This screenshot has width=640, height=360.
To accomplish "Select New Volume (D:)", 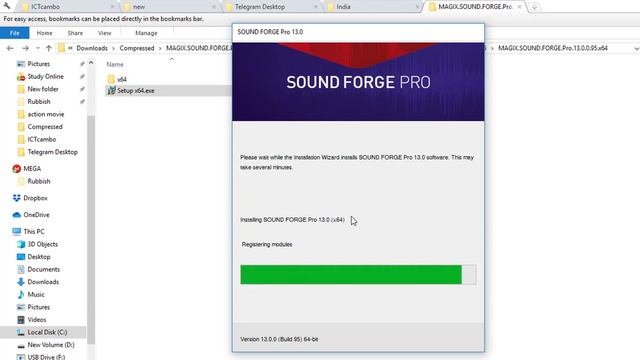I will [x=51, y=345].
